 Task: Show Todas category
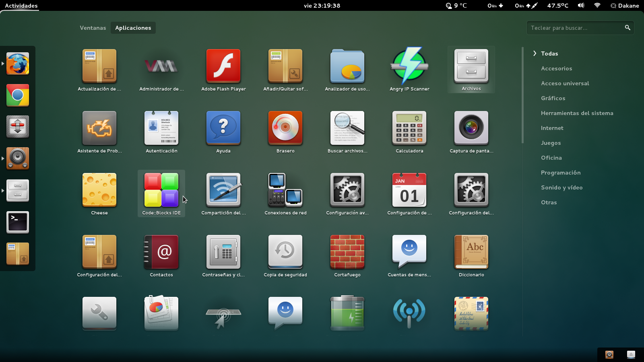549,53
